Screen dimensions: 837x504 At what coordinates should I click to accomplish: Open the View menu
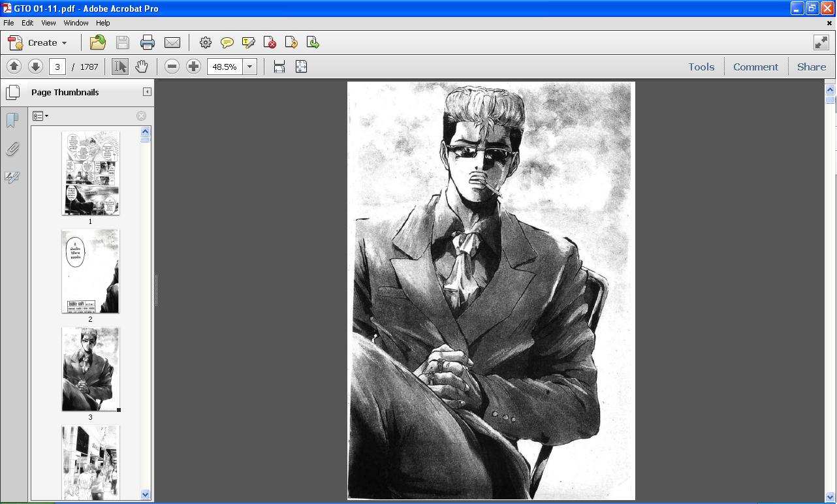tap(48, 23)
